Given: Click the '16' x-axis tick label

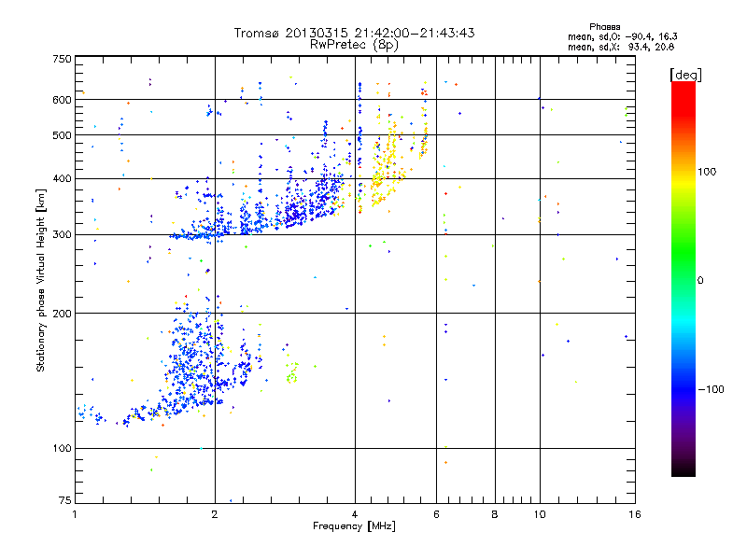Looking at the screenshot, I should (635, 514).
